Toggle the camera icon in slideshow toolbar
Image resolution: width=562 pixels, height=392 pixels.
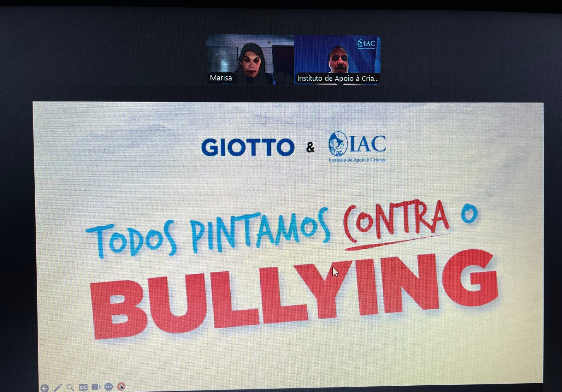point(96,387)
